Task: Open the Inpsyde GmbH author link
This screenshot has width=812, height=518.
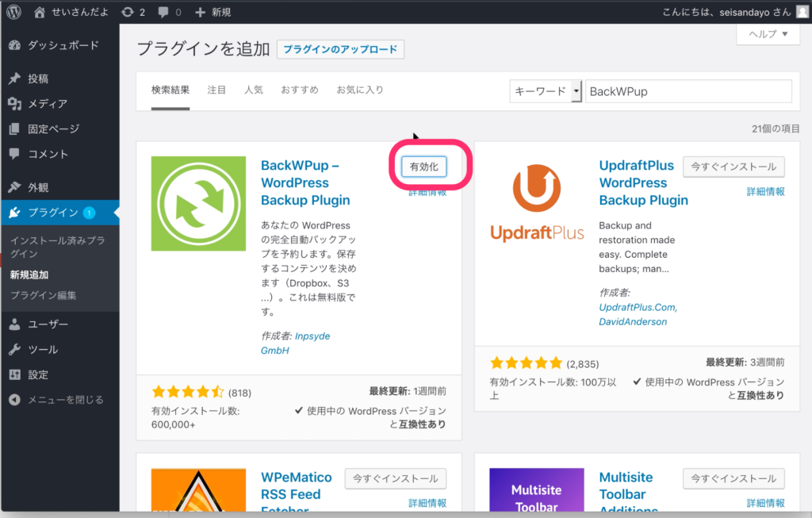Action: coord(295,343)
